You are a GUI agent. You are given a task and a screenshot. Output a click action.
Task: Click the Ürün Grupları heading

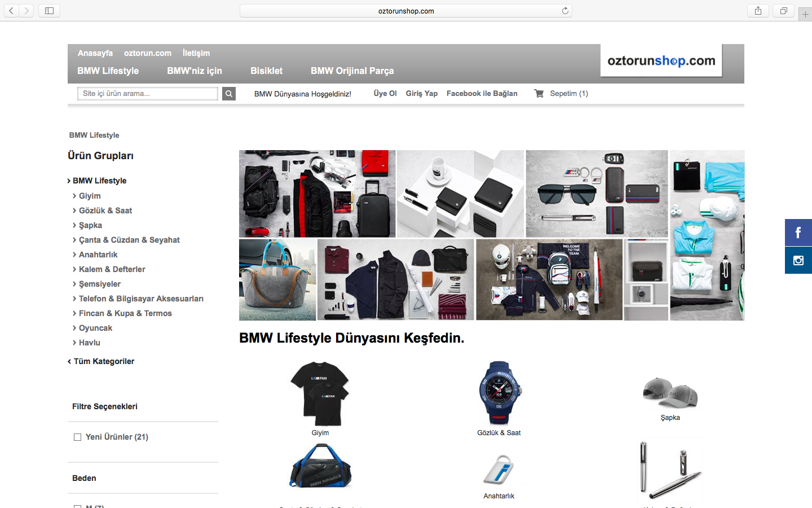(101, 156)
